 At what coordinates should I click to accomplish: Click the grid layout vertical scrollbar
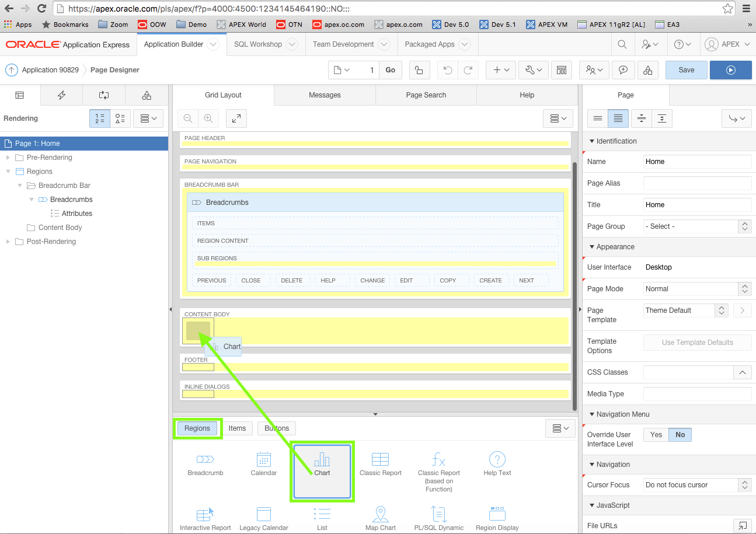coord(575,286)
